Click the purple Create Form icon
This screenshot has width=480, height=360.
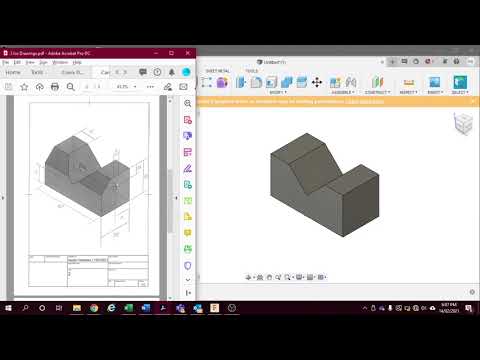click(222, 82)
